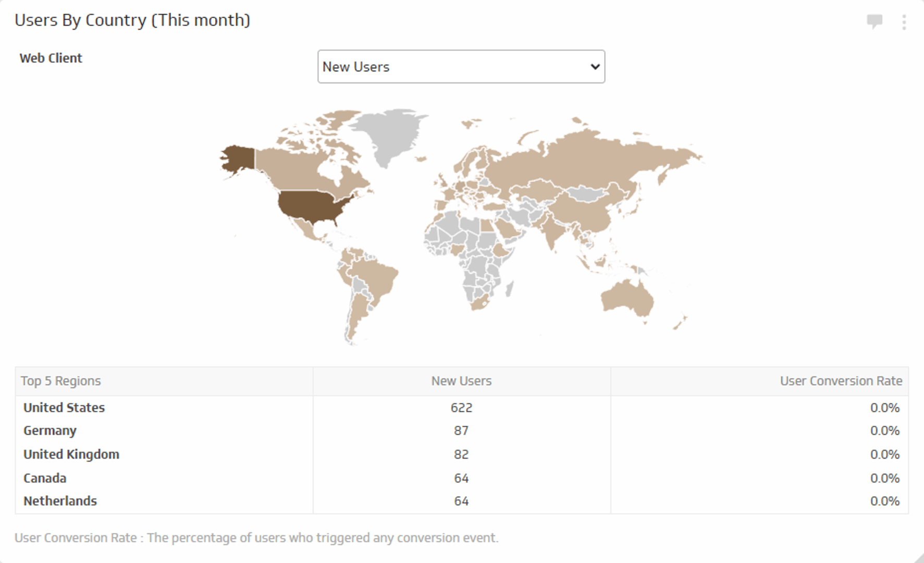Click User Conversion Rate column header

[x=841, y=381]
